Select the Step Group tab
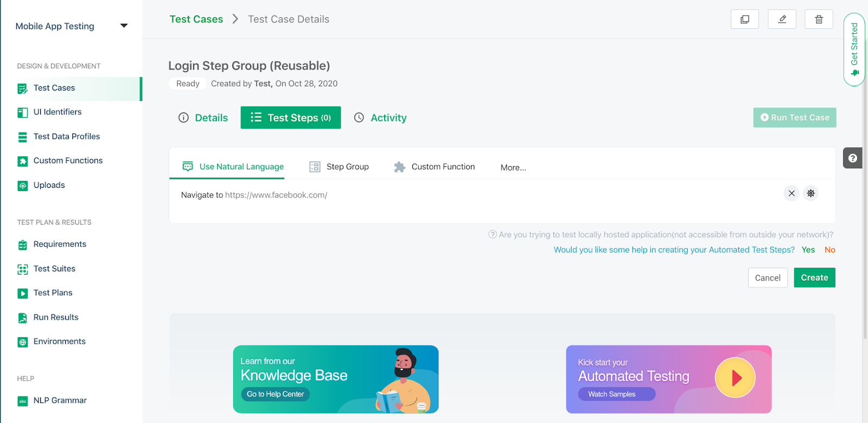Viewport: 868px width, 423px height. click(x=339, y=167)
